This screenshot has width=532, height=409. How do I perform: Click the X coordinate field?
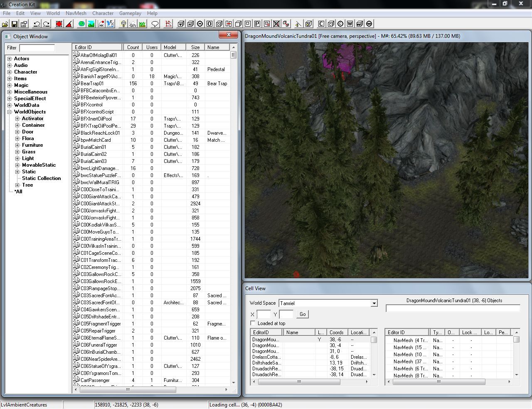[264, 314]
